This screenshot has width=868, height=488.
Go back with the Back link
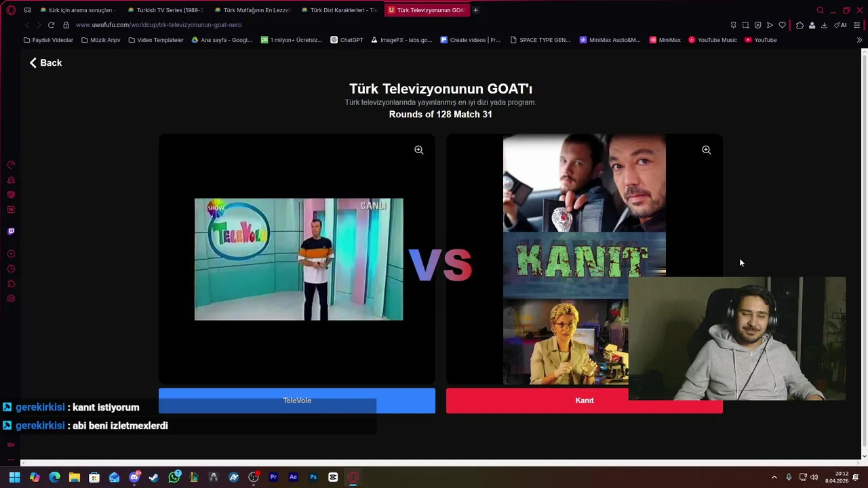[45, 62]
